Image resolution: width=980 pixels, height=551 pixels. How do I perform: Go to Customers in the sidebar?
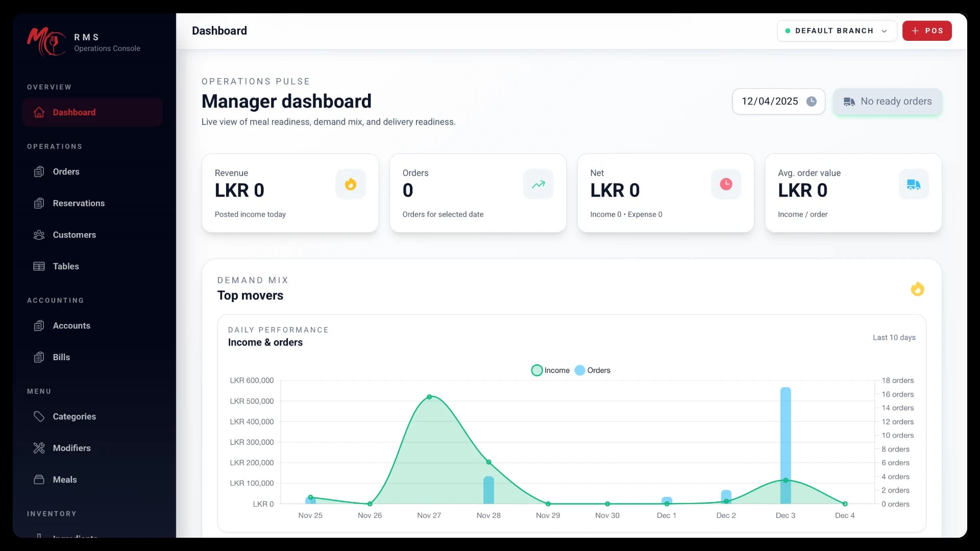(x=74, y=235)
